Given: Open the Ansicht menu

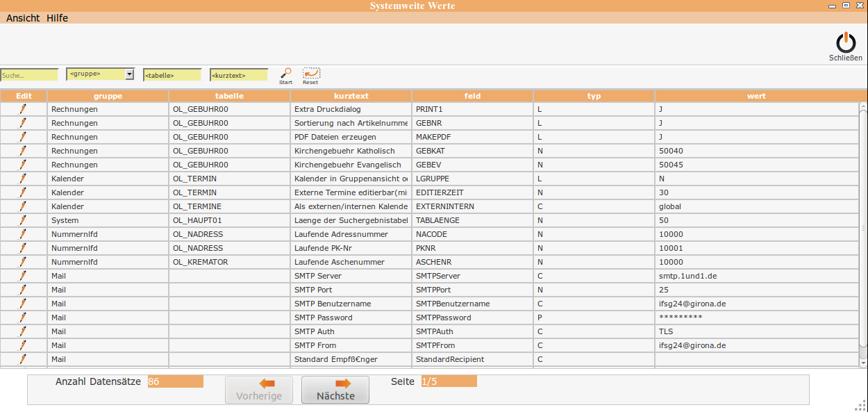Looking at the screenshot, I should [23, 18].
